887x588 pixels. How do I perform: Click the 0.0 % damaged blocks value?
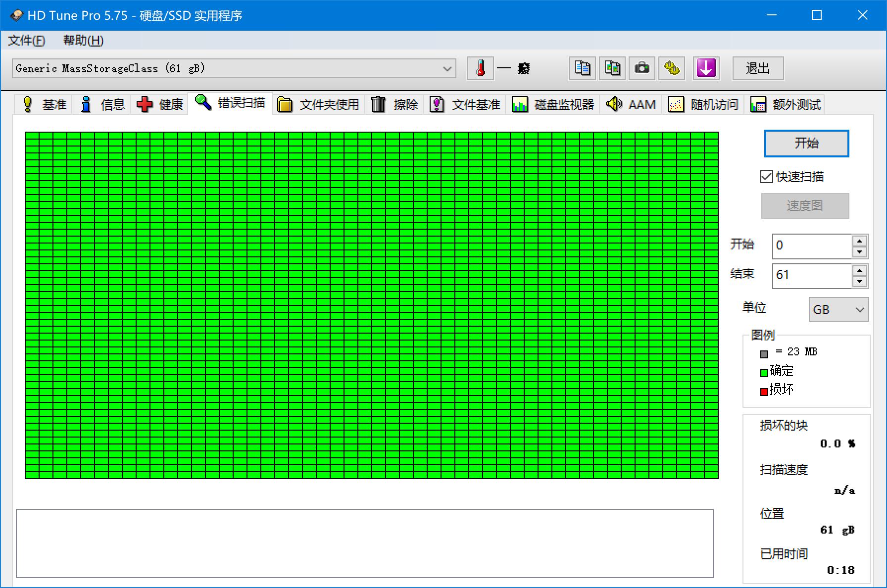click(838, 443)
